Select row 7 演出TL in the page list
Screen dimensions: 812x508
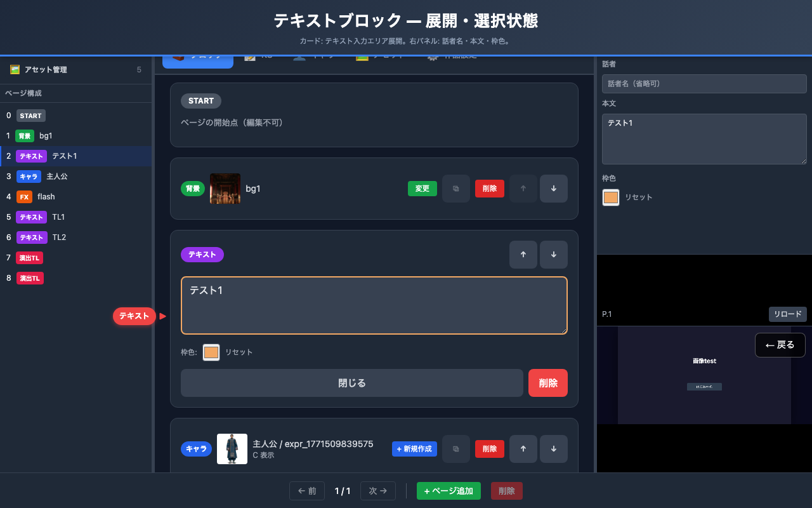(x=75, y=258)
